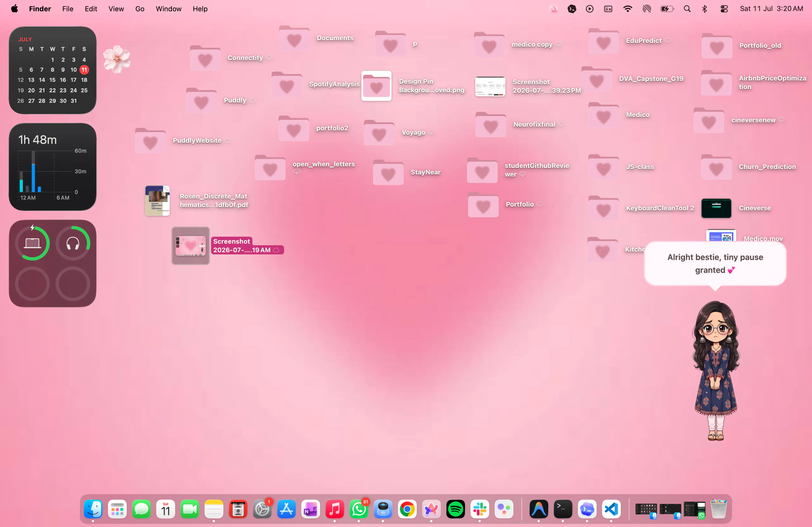Open Slack from the Dock

point(480,509)
